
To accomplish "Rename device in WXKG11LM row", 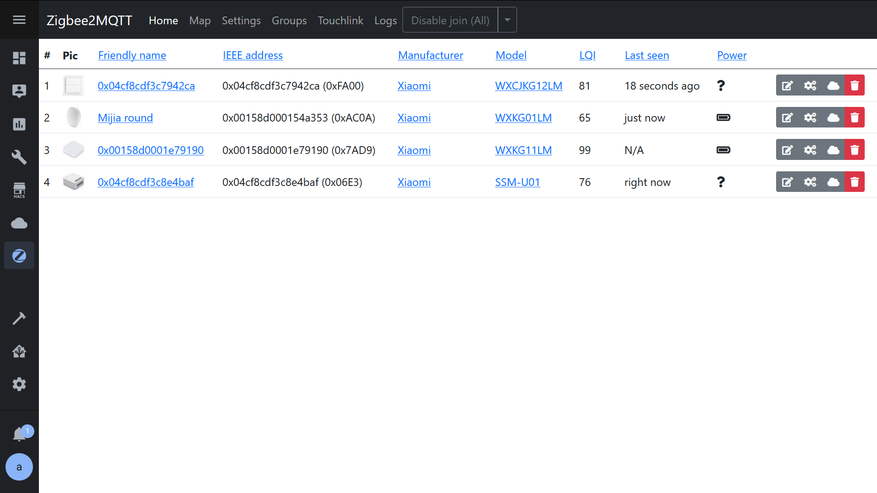I will tap(787, 150).
